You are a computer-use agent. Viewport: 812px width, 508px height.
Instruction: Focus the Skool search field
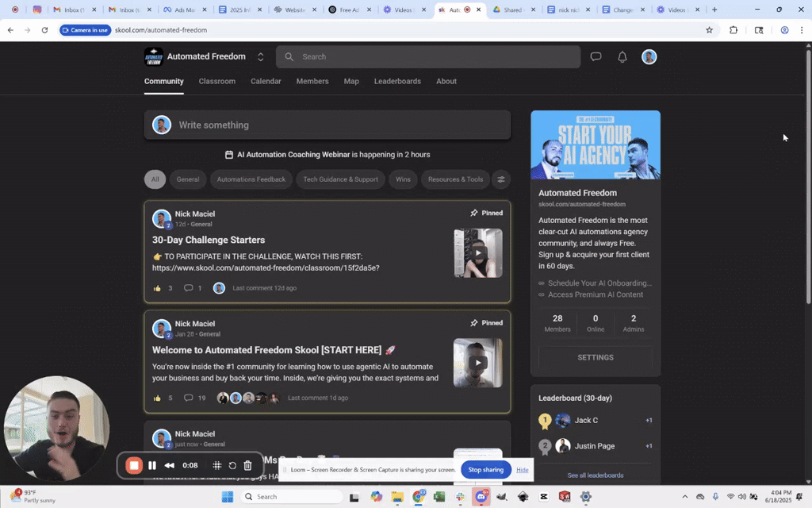coord(428,56)
